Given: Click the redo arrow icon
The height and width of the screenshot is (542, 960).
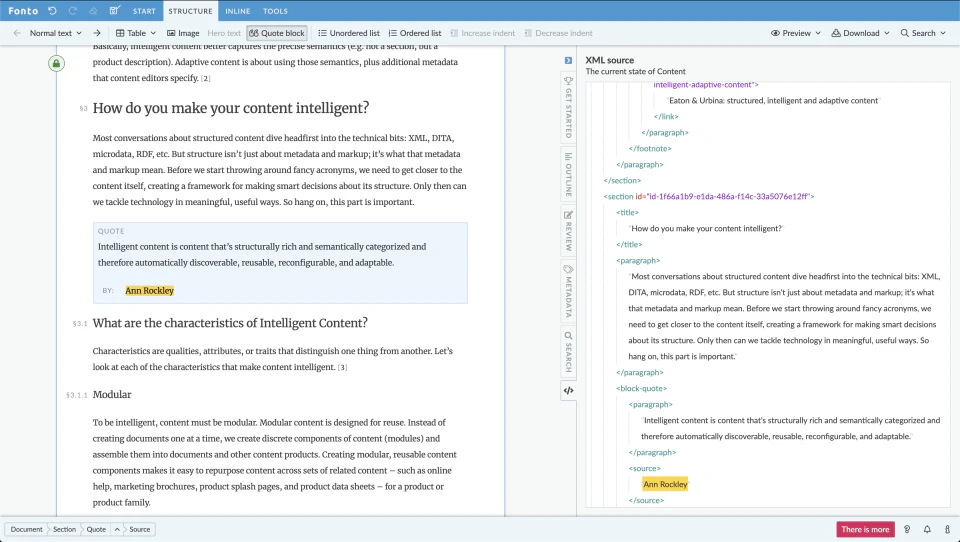Looking at the screenshot, I should click(73, 11).
